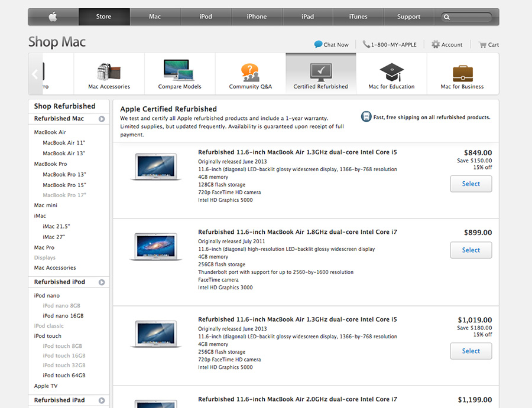
Task: Collapse the Refurbished iPod section arrow
Action: (x=102, y=282)
